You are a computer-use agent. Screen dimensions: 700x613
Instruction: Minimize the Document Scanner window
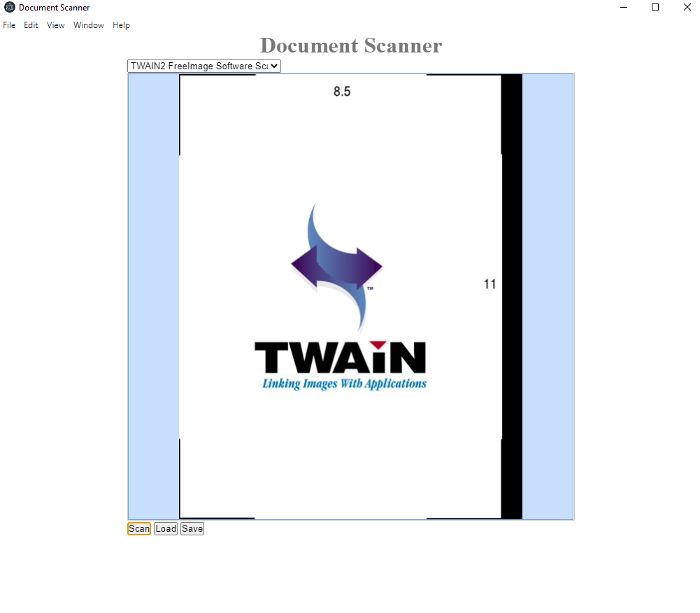(623, 8)
